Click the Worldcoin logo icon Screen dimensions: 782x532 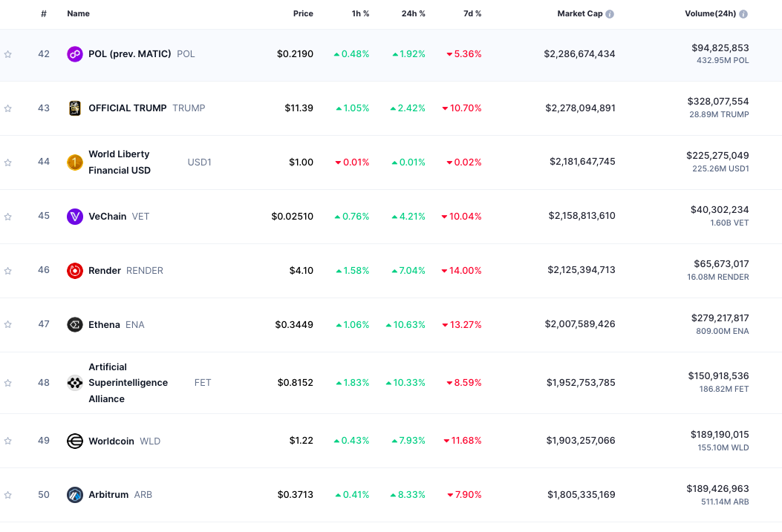click(x=75, y=441)
